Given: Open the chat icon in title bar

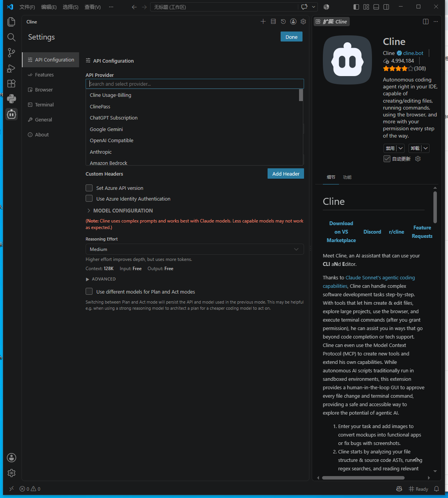Looking at the screenshot, I should pos(304,7).
